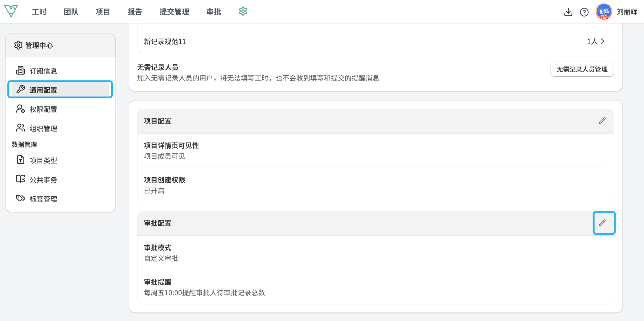Click the 无需记录人员管理 button
This screenshot has width=644, height=321.
tap(582, 69)
